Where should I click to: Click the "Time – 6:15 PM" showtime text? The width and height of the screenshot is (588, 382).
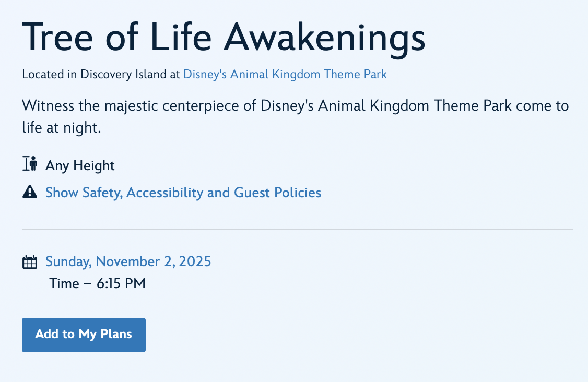pyautogui.click(x=97, y=284)
